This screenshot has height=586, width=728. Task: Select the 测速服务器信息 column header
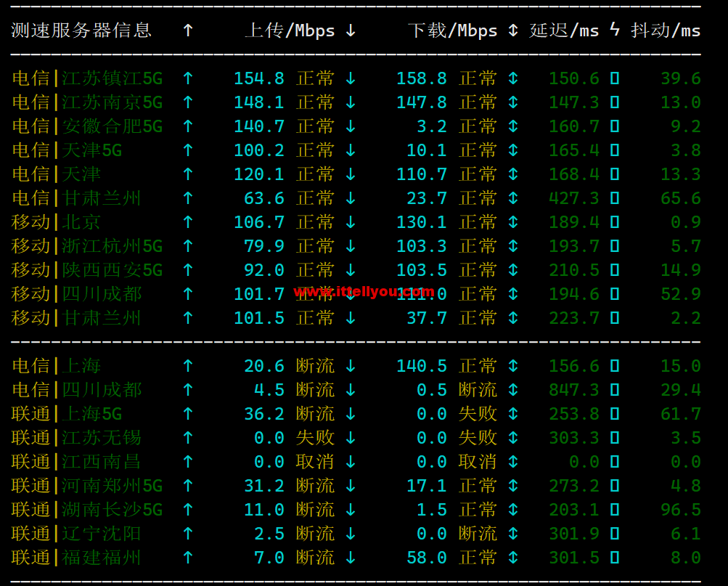click(x=81, y=30)
